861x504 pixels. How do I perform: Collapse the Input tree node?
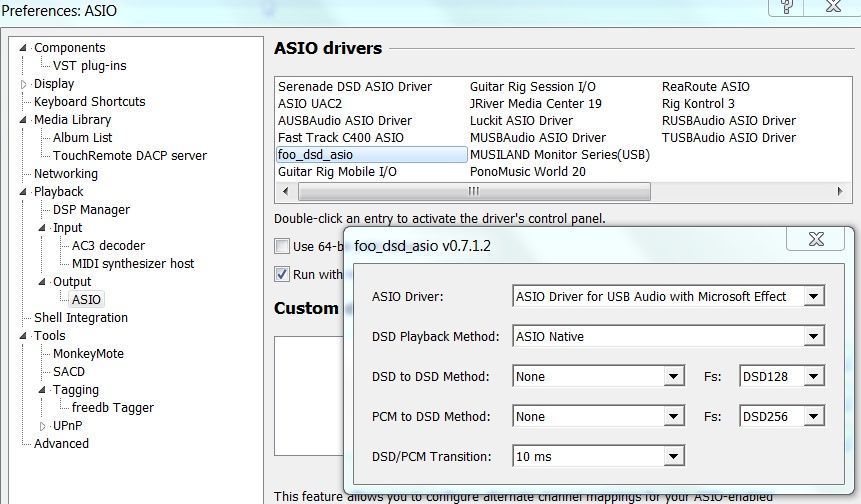[x=42, y=228]
